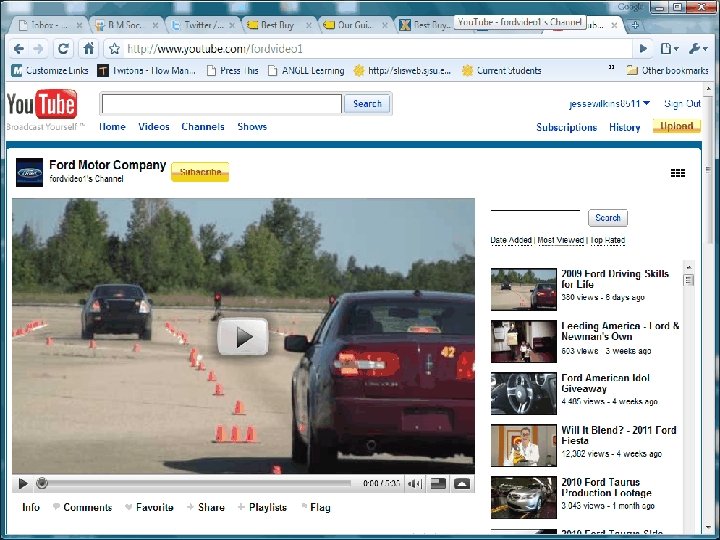Click the Go arrow beside the address bar
The height and width of the screenshot is (540, 720).
(x=643, y=49)
